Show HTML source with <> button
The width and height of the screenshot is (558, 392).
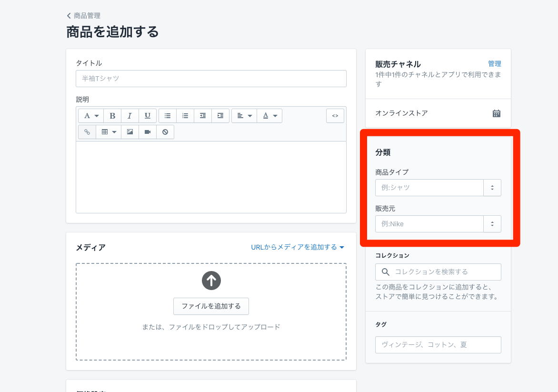[335, 116]
